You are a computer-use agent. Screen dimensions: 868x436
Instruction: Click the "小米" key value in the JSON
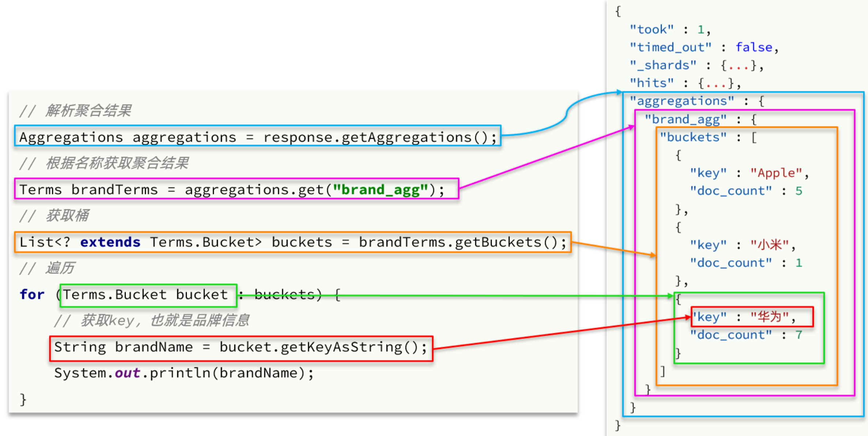(x=769, y=245)
